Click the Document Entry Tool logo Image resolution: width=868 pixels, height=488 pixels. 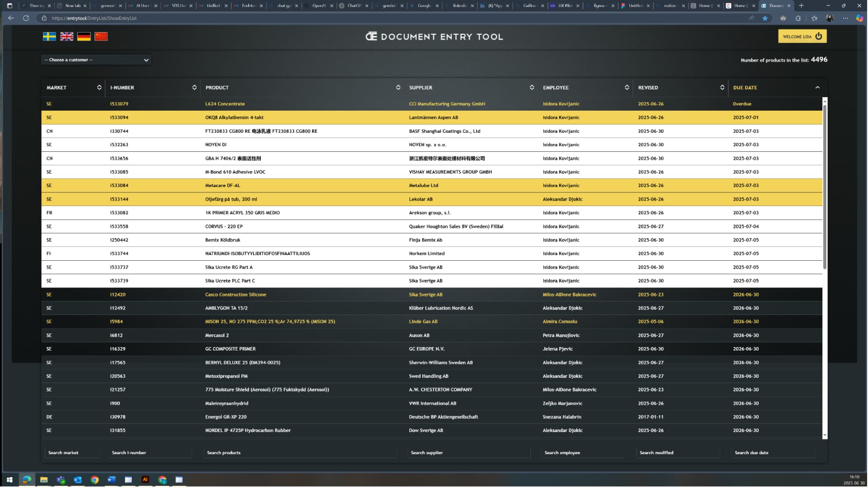tap(434, 37)
